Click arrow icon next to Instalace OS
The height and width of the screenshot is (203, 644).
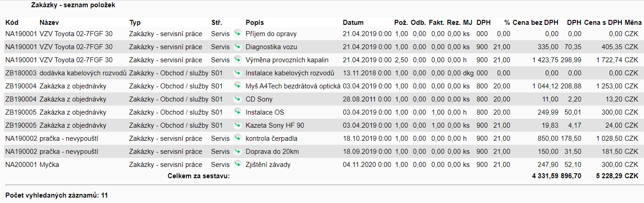(238, 112)
